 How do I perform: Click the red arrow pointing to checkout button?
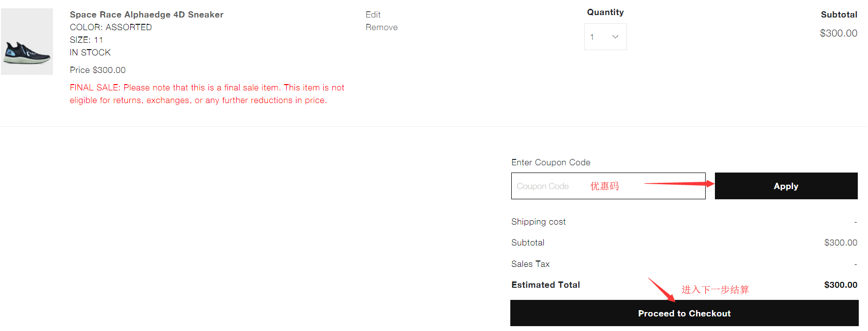point(661,289)
